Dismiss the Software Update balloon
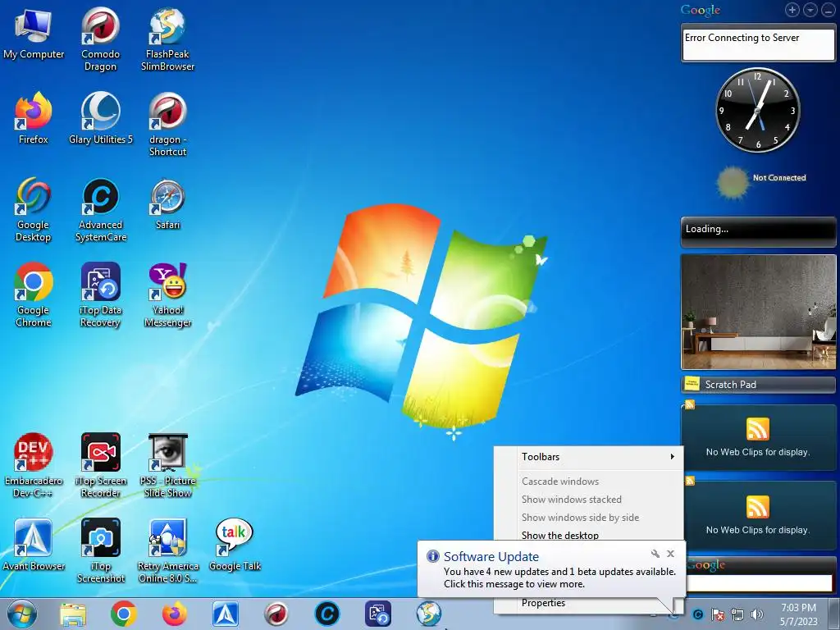840x630 pixels. tap(671, 554)
